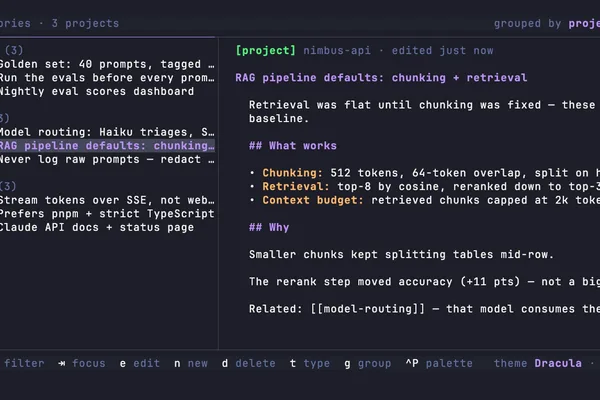The height and width of the screenshot is (400, 600).
Task: Click the 'Context budget:' bullet label
Action: 313,200
